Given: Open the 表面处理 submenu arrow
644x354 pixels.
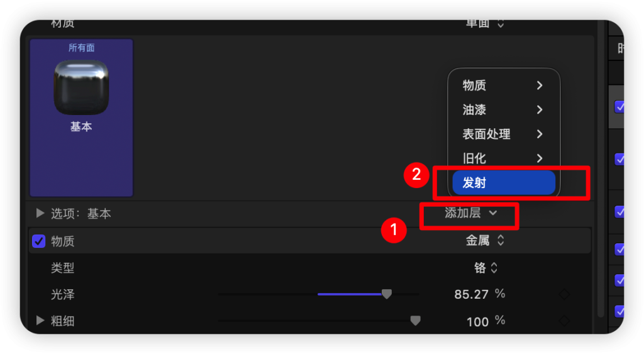Looking at the screenshot, I should [540, 134].
